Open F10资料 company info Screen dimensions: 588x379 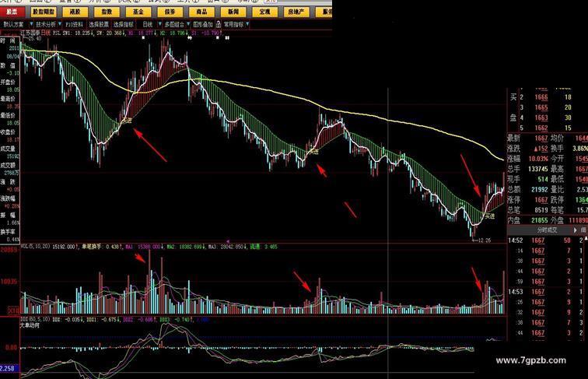click(x=74, y=24)
